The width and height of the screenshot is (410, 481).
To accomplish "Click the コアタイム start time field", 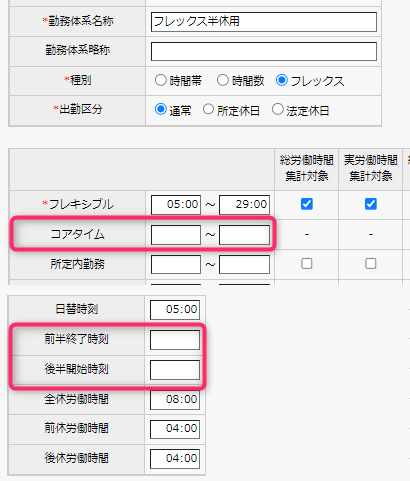I will click(176, 235).
